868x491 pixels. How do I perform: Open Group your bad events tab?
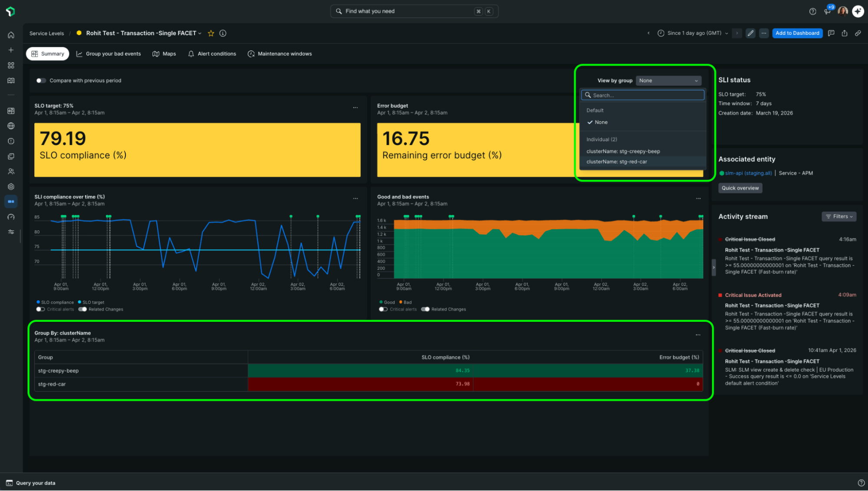(x=109, y=54)
